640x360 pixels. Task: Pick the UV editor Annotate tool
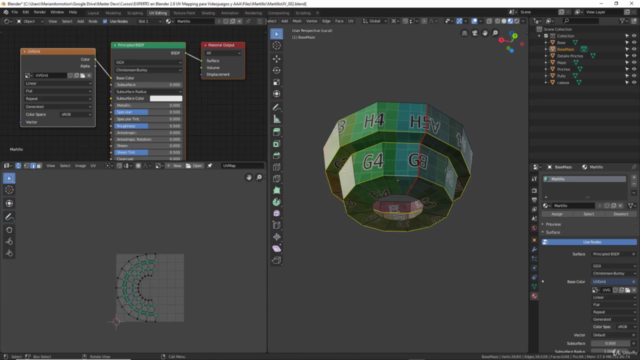[9, 217]
